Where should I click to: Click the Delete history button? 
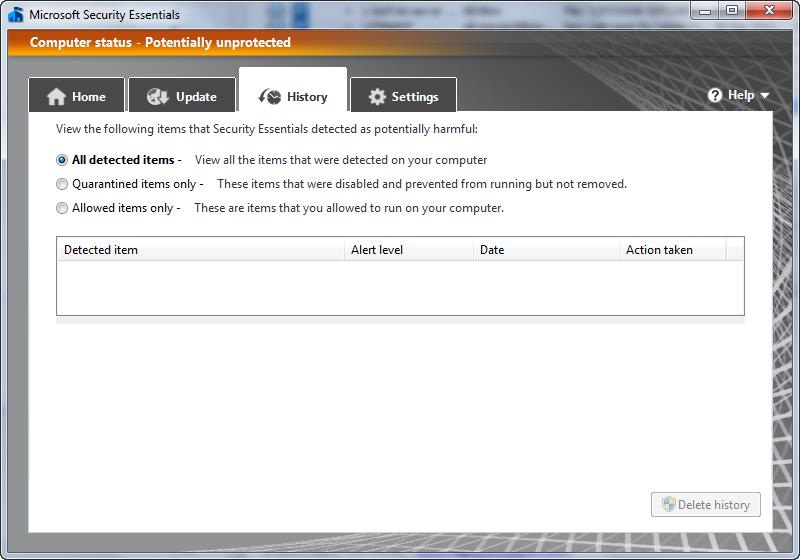pos(706,504)
